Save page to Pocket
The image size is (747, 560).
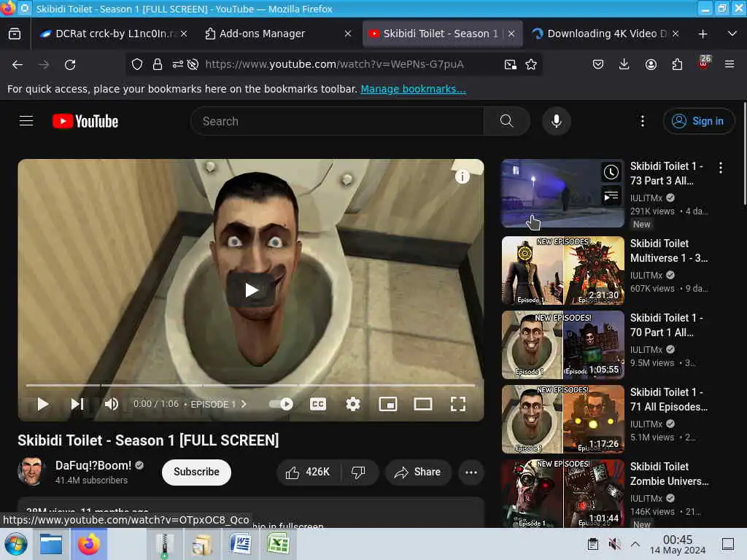[598, 64]
